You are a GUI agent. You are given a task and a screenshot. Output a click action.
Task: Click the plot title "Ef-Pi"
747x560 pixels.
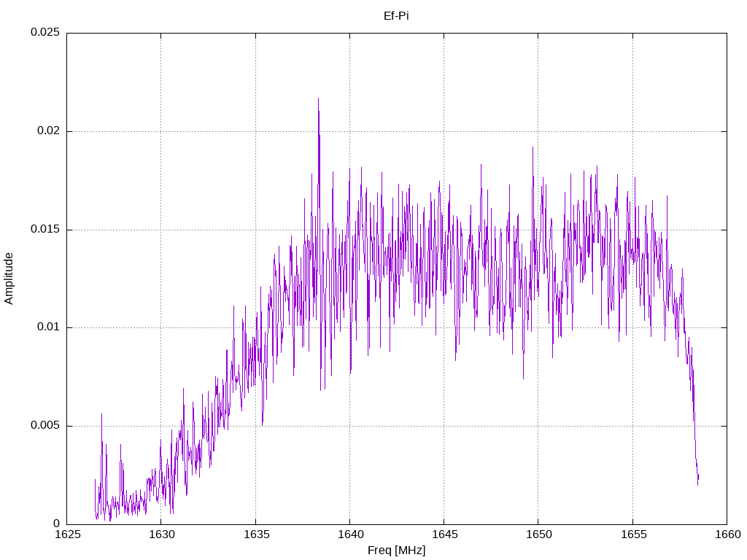pos(396,16)
